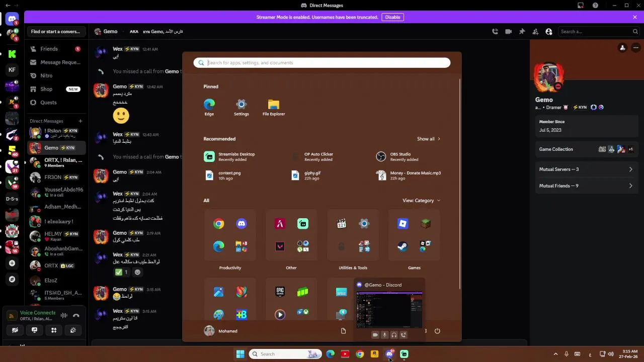The image size is (644, 362).
Task: Expand Show all recommended items
Action: click(x=428, y=139)
